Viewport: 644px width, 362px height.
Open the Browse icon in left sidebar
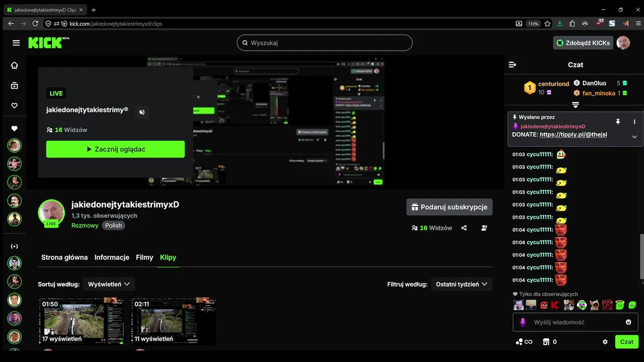pos(14,85)
